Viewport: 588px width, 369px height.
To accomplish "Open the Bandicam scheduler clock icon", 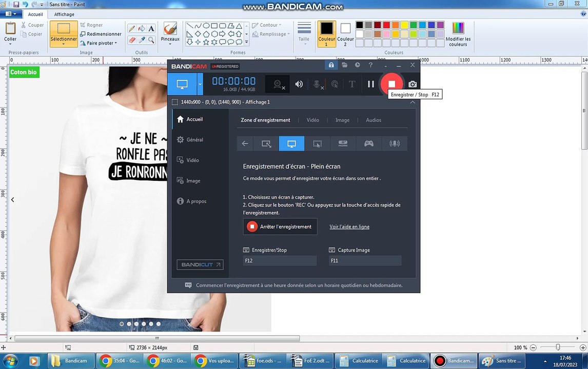I will (358, 65).
